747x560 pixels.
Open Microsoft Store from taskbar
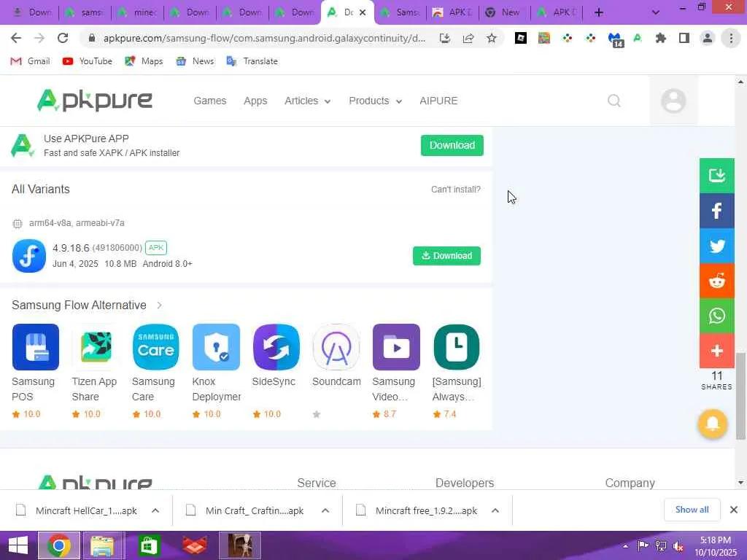[x=148, y=545]
